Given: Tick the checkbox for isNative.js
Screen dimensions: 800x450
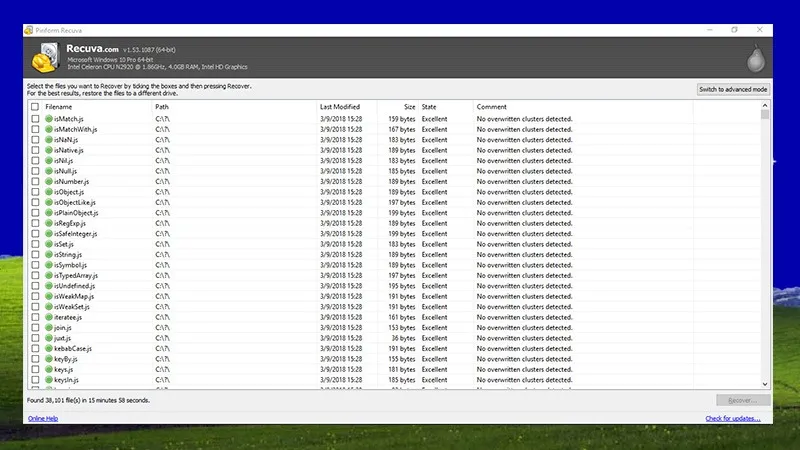Looking at the screenshot, I should [35, 151].
